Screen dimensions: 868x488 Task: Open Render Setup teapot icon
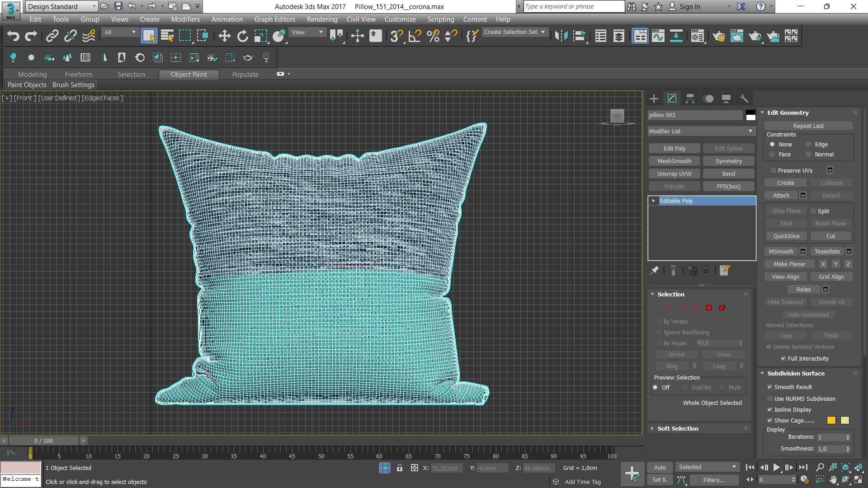coord(719,36)
